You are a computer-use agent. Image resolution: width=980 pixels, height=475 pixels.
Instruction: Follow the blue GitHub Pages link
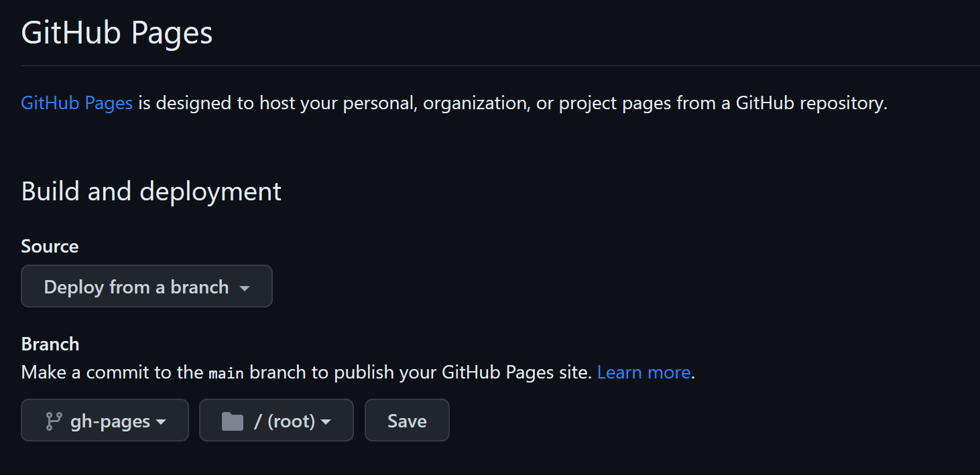click(x=76, y=103)
